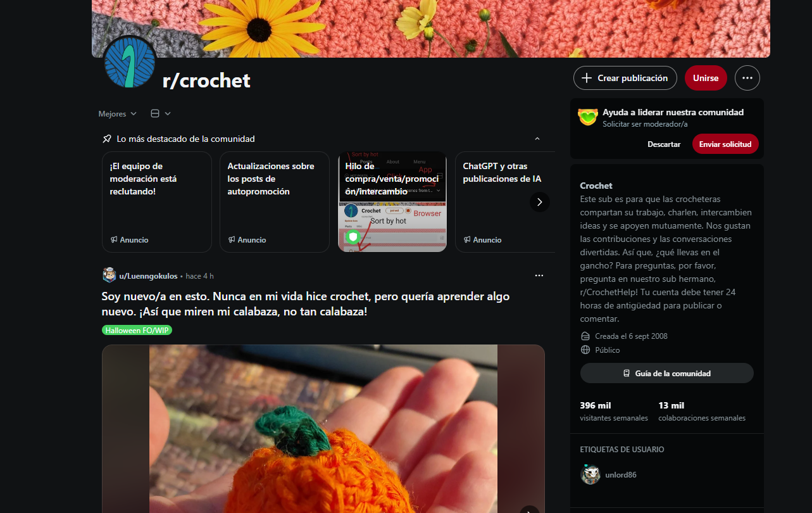Click the moderator heart shield icon

tap(588, 117)
